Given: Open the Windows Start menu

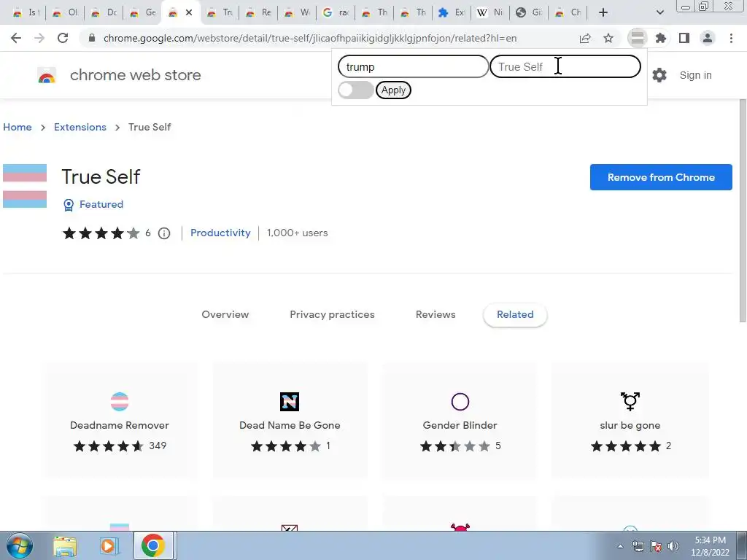Looking at the screenshot, I should [x=20, y=545].
